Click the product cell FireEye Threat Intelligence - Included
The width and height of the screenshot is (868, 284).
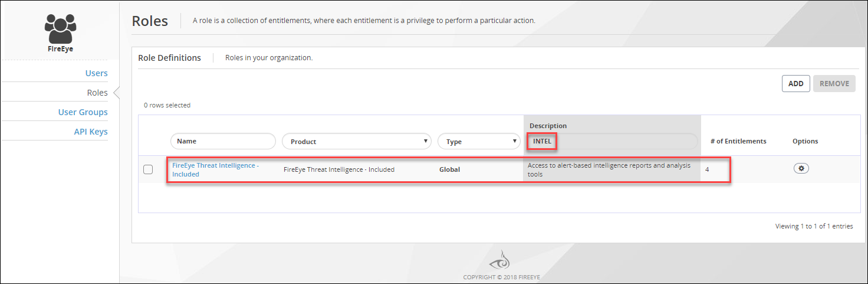(339, 169)
